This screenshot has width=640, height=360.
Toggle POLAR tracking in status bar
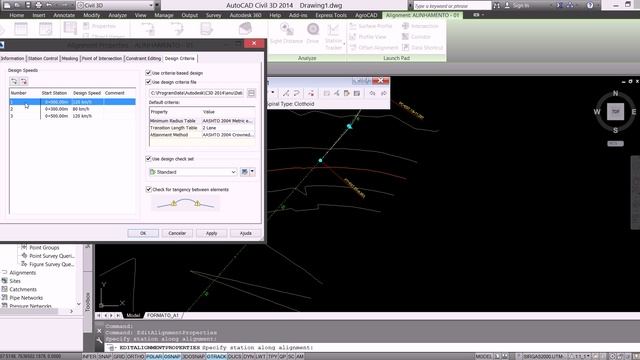coord(154,356)
